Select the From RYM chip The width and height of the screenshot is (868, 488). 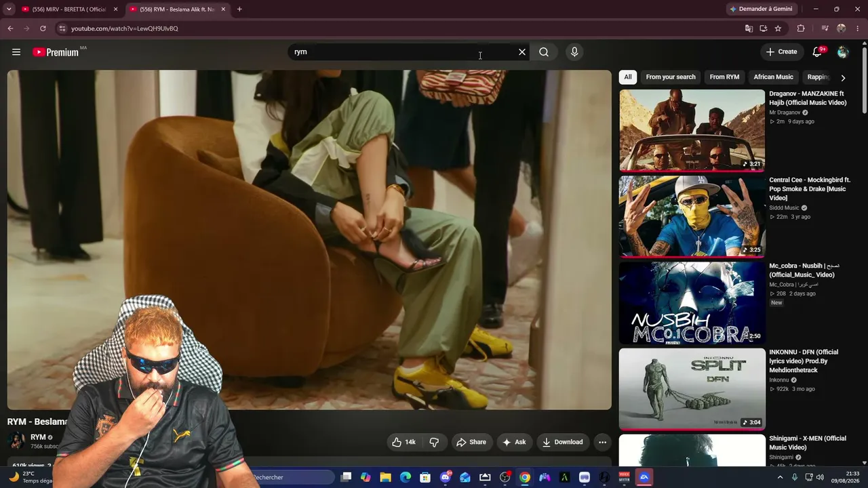click(x=724, y=77)
